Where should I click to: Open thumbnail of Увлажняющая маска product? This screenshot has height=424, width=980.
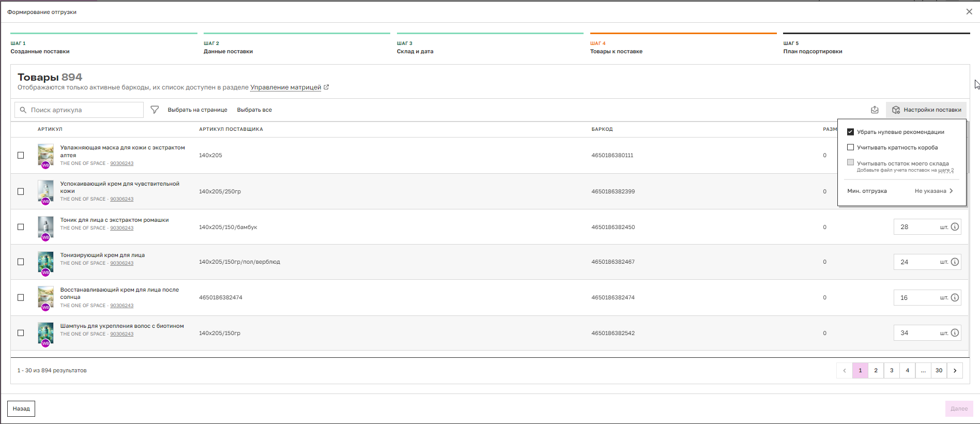(45, 155)
